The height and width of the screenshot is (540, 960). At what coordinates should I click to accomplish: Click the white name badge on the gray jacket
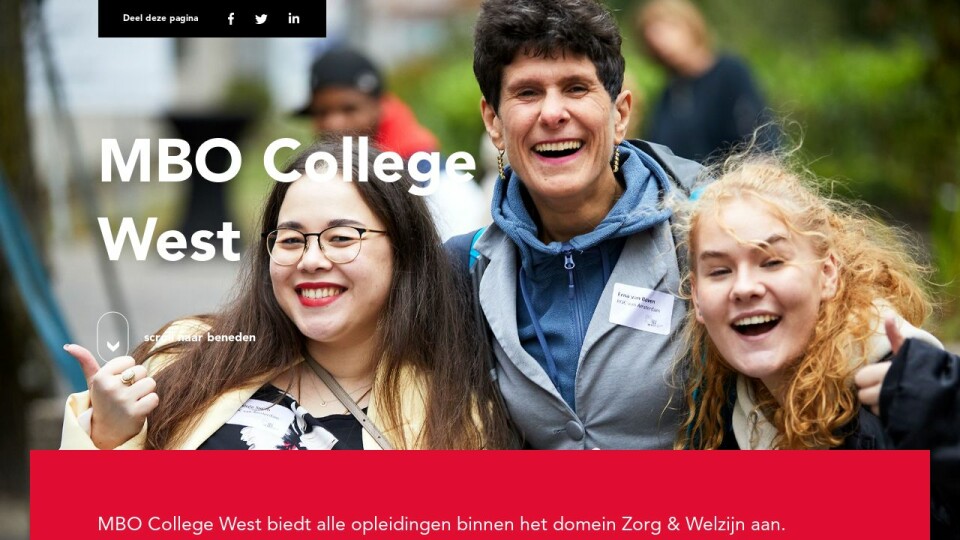pos(641,309)
